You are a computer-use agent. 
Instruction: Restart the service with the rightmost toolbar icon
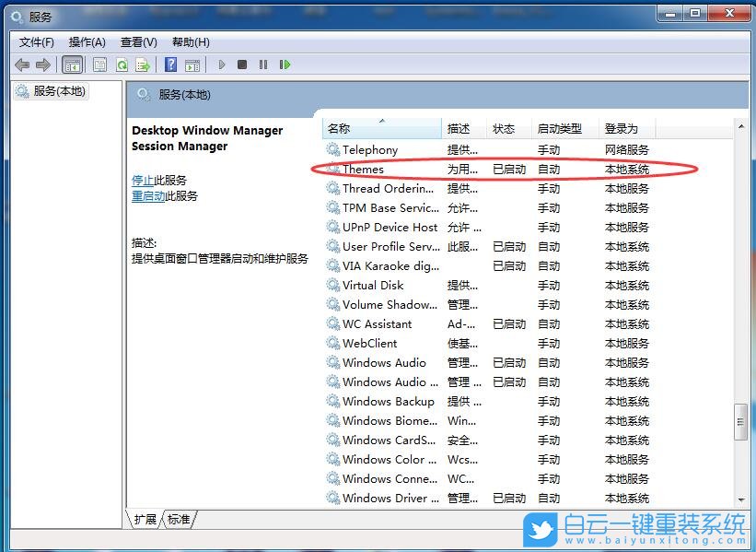click(285, 65)
